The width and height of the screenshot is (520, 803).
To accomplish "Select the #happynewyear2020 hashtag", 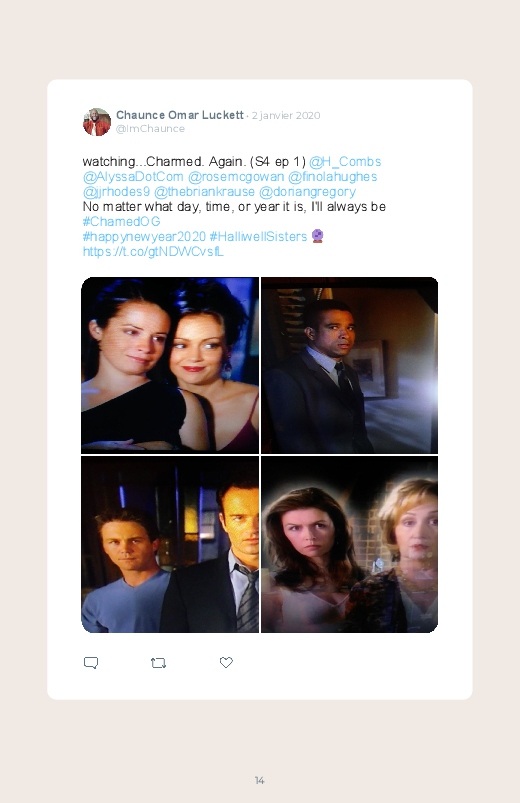I will pos(144,237).
